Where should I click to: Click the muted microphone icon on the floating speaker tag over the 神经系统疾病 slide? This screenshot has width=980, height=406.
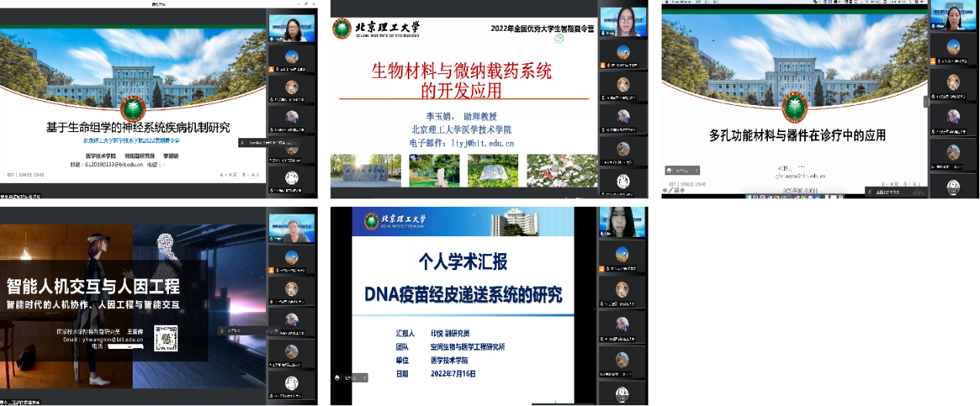point(242,142)
